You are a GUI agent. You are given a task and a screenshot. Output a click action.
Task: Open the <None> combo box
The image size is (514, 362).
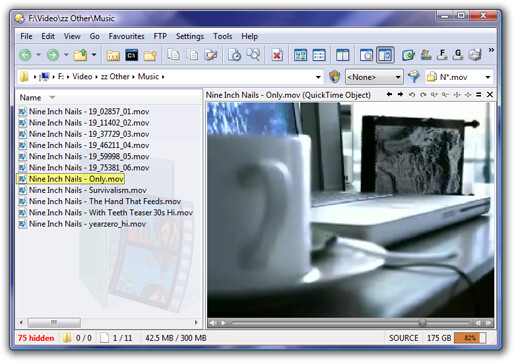click(x=374, y=77)
